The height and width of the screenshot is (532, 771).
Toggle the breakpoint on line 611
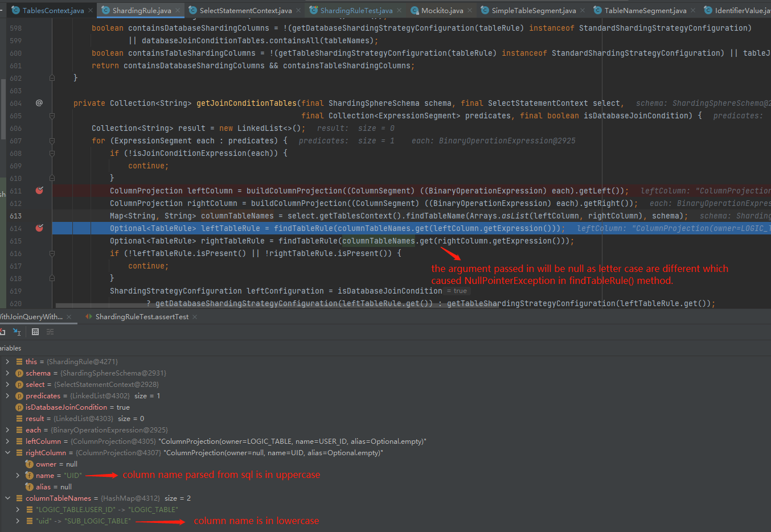tap(39, 191)
